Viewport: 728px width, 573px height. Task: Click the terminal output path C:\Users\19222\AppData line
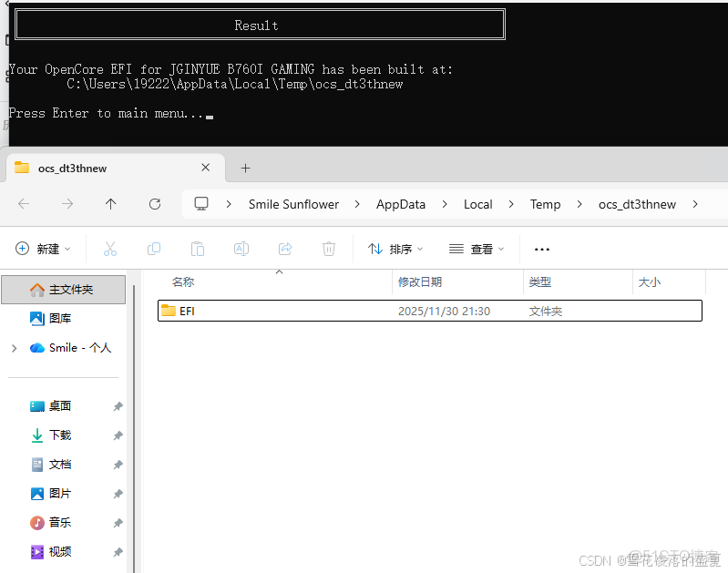[x=234, y=84]
